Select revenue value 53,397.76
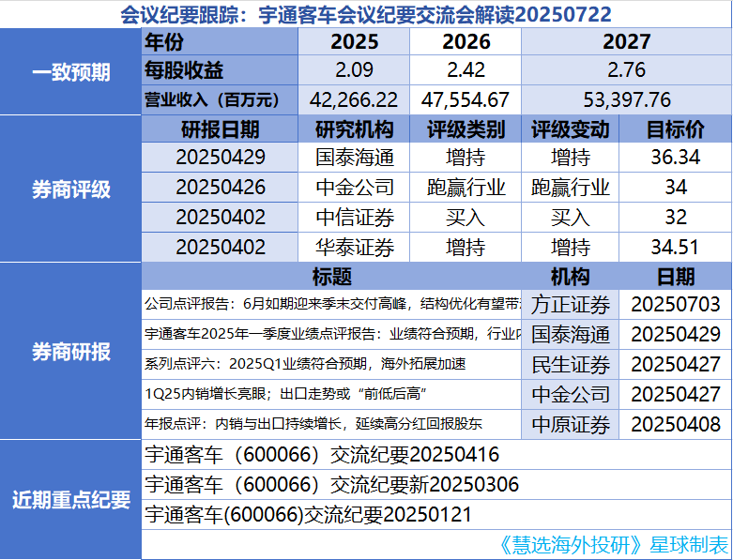The image size is (733, 560). (x=627, y=100)
